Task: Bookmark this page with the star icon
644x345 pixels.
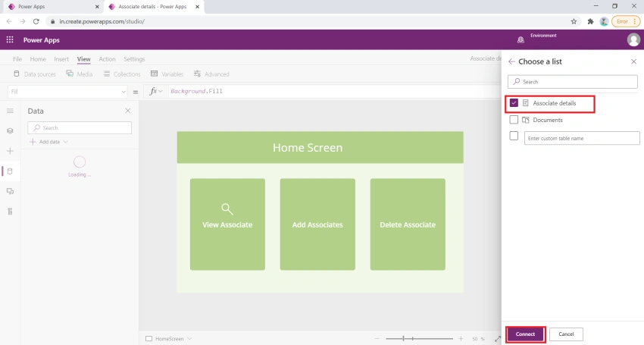Action: [x=574, y=21]
